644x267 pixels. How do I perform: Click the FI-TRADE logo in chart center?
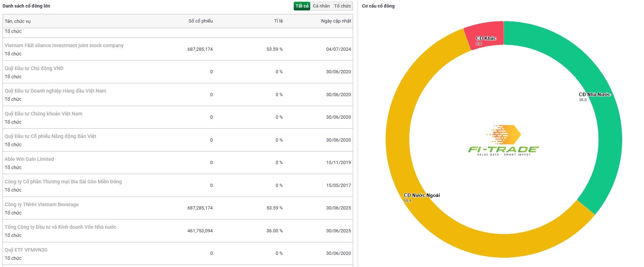click(504, 140)
